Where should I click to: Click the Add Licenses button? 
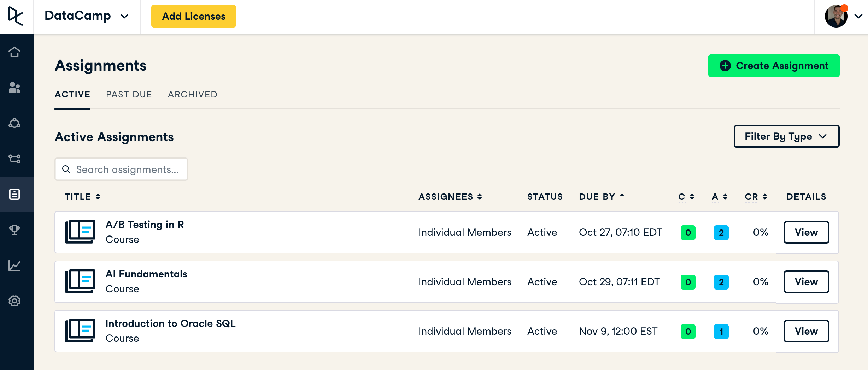194,16
